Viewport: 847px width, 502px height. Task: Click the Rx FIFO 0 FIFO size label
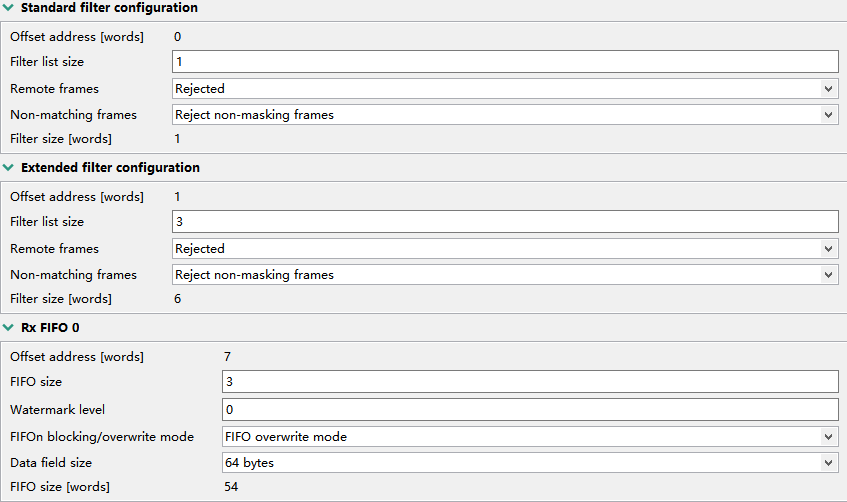36,382
